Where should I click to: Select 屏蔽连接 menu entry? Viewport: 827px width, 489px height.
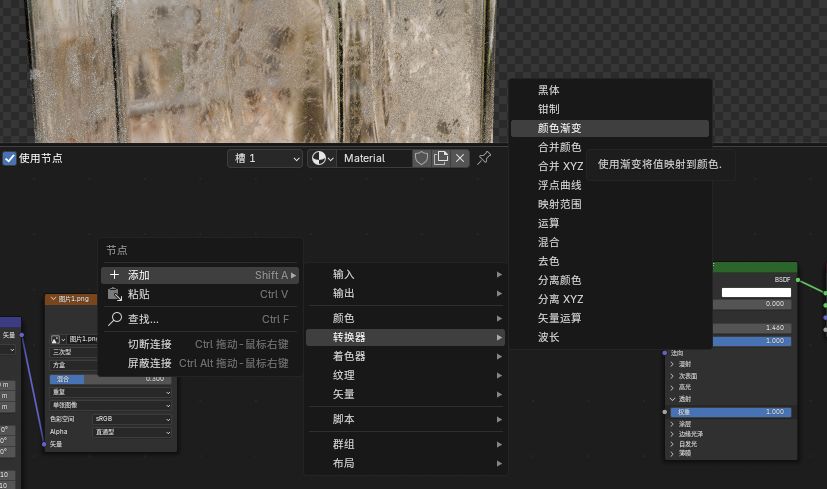click(200, 363)
